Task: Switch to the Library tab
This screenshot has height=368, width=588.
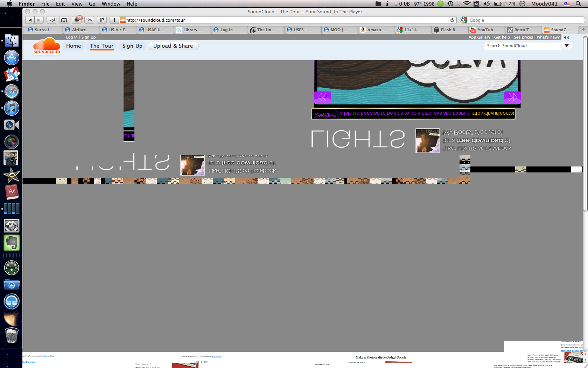Action: click(x=192, y=30)
